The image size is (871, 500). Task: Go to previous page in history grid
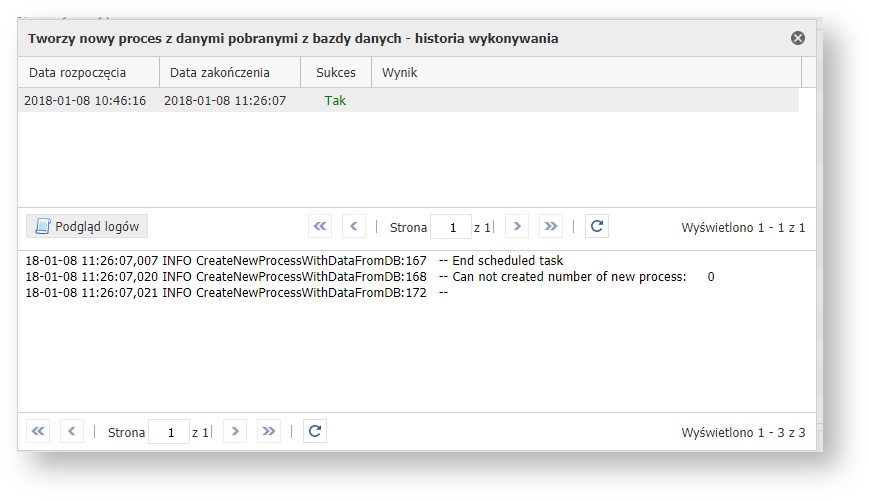[354, 226]
